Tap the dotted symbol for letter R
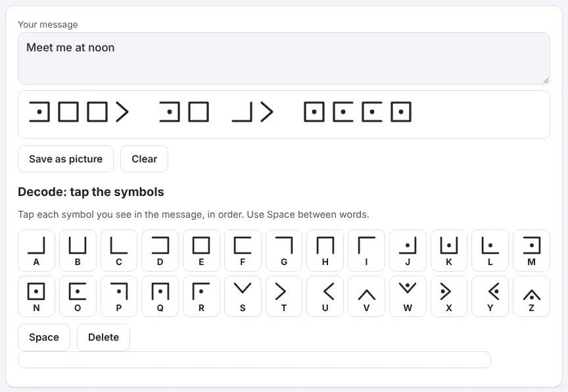Viewport: 568px width, 392px height. (x=201, y=297)
